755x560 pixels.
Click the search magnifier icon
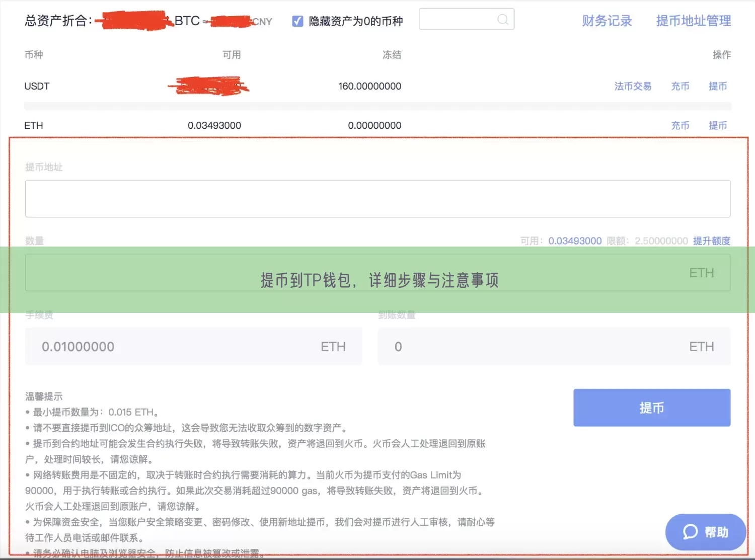(502, 20)
